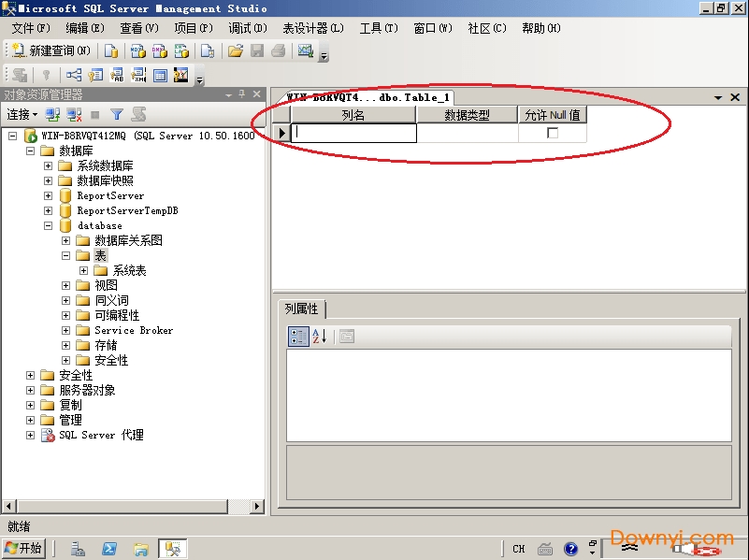Click the New Query (新建查询) button
Image resolution: width=749 pixels, height=560 pixels.
pos(51,50)
